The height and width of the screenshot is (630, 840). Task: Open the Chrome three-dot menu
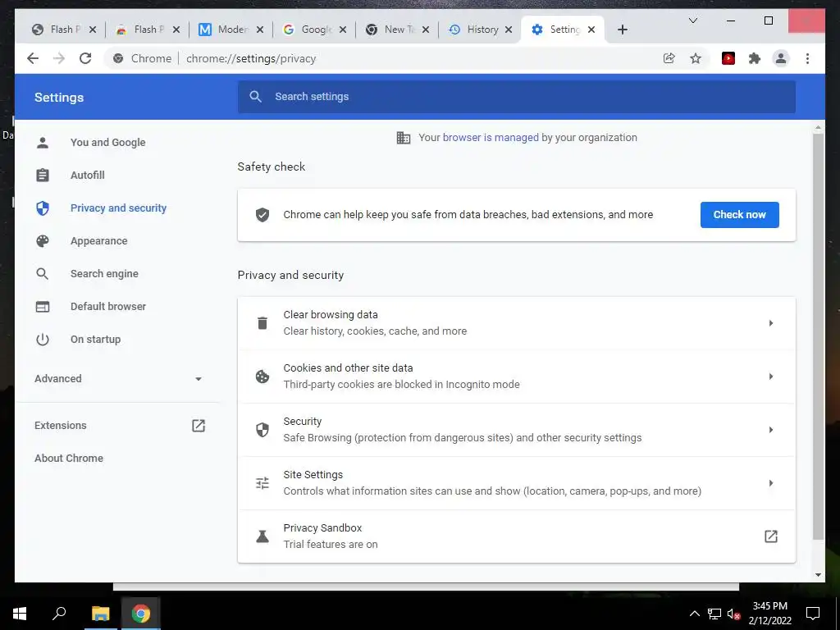tap(807, 58)
